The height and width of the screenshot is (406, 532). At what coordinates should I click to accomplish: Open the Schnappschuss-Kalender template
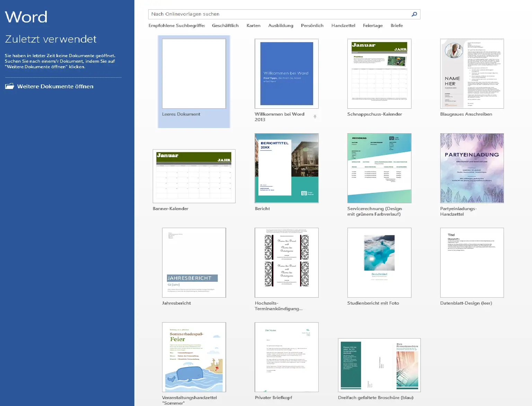[379, 74]
